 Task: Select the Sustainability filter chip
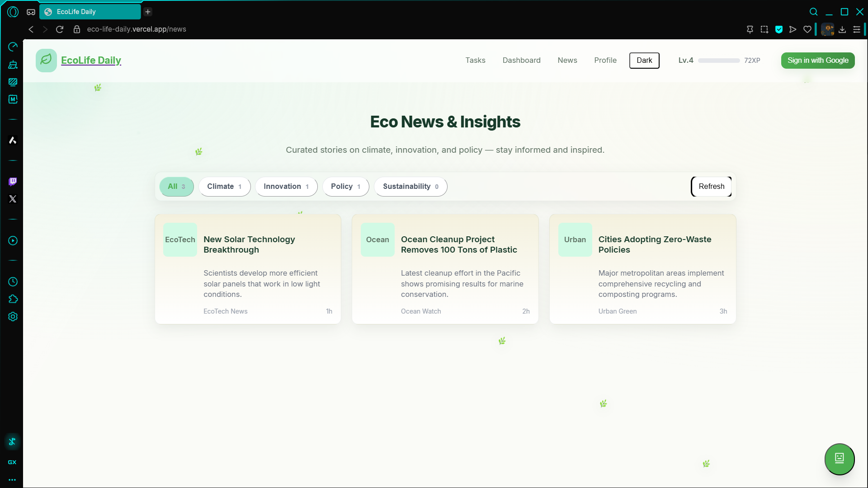(410, 187)
